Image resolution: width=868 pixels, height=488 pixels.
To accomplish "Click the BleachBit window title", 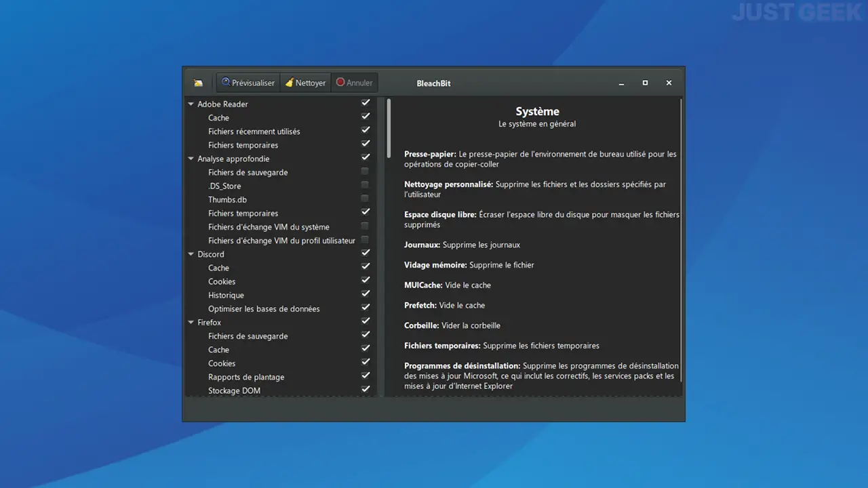I will (433, 83).
